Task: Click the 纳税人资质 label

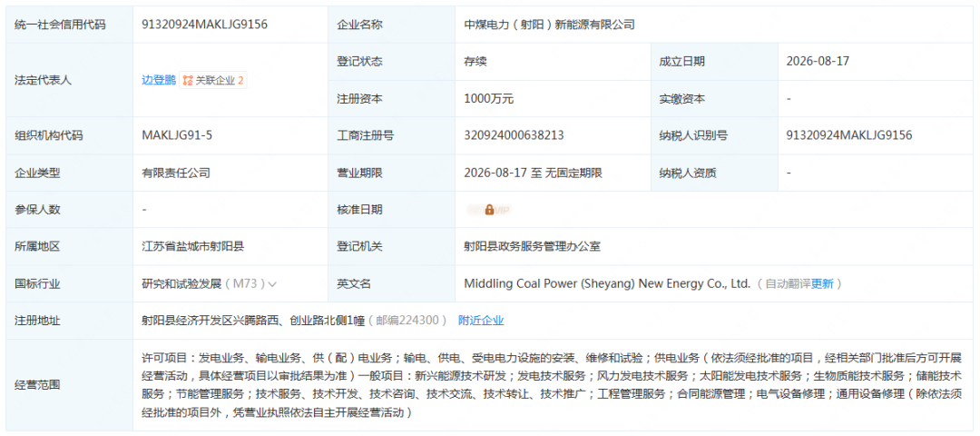Action: click(x=688, y=173)
